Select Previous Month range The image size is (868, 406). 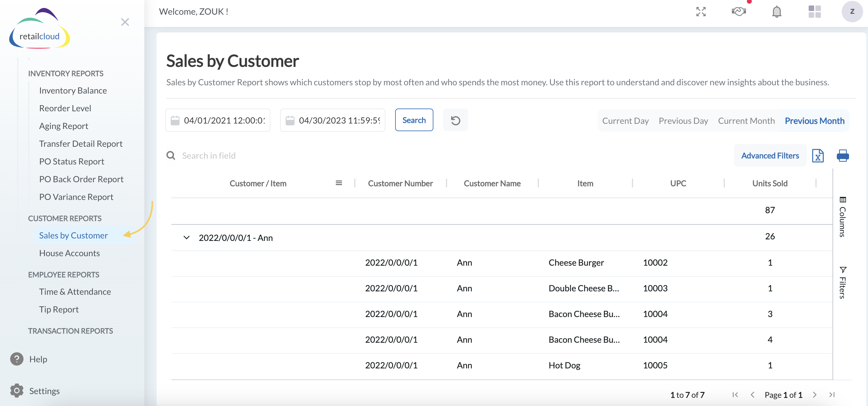tap(814, 121)
